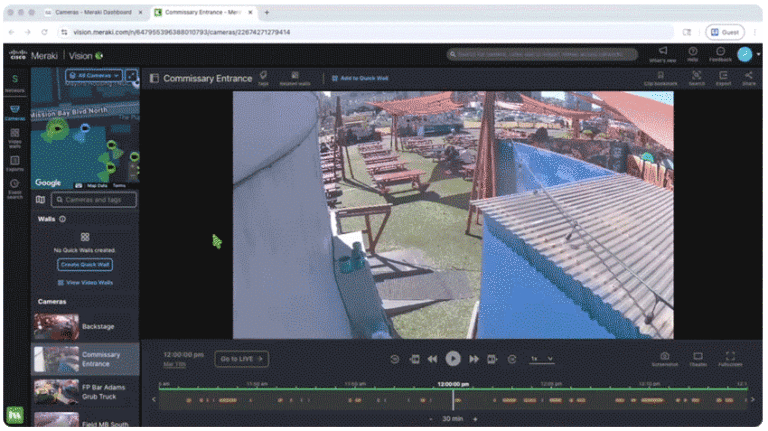This screenshot has width=768, height=431.
Task: Enter Fullscreen mode
Action: click(x=730, y=359)
